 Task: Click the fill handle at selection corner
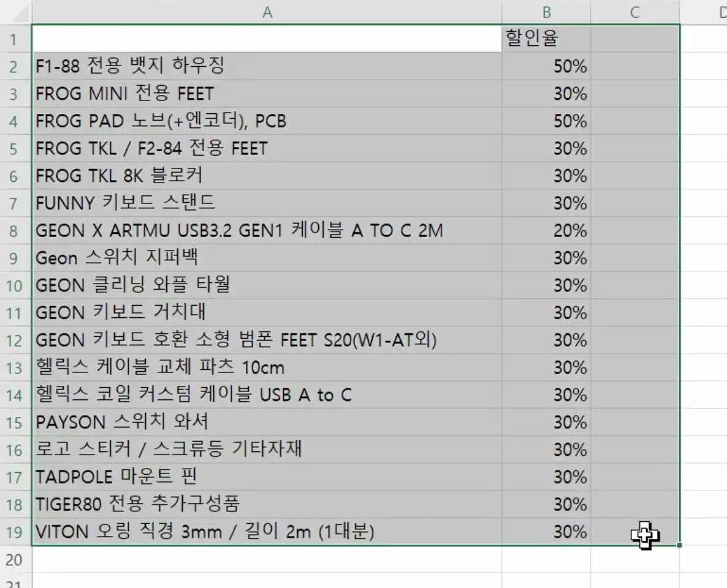click(679, 545)
